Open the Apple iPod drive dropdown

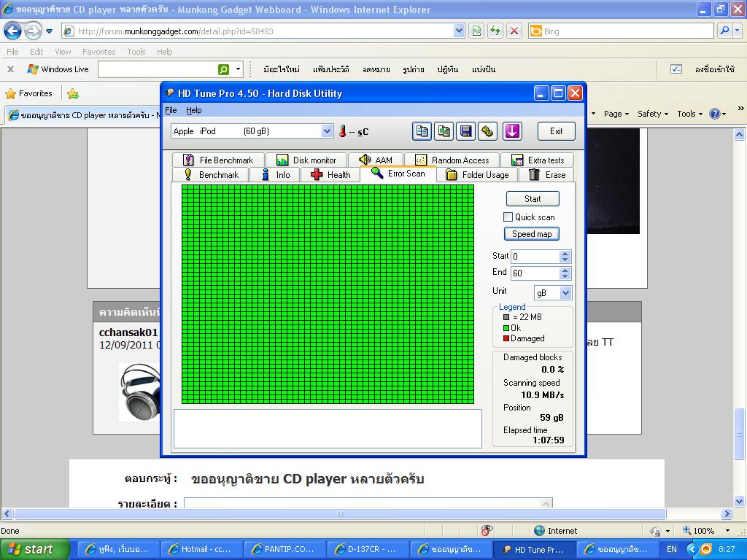327,131
